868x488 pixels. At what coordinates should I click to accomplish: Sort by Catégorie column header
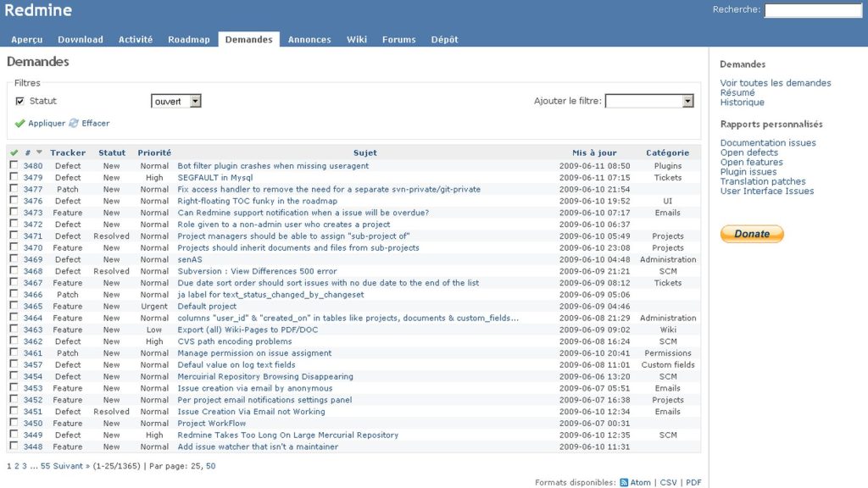coord(668,152)
